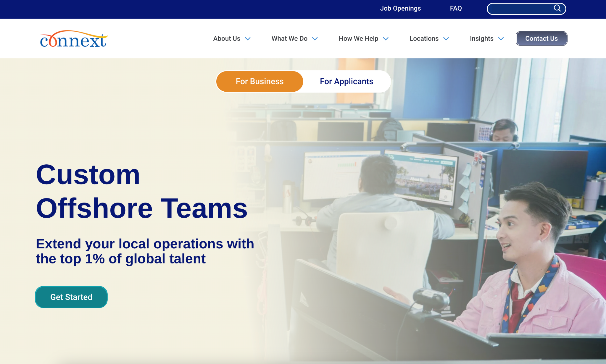Click inside the search input field
606x364 pixels.
(x=521, y=9)
